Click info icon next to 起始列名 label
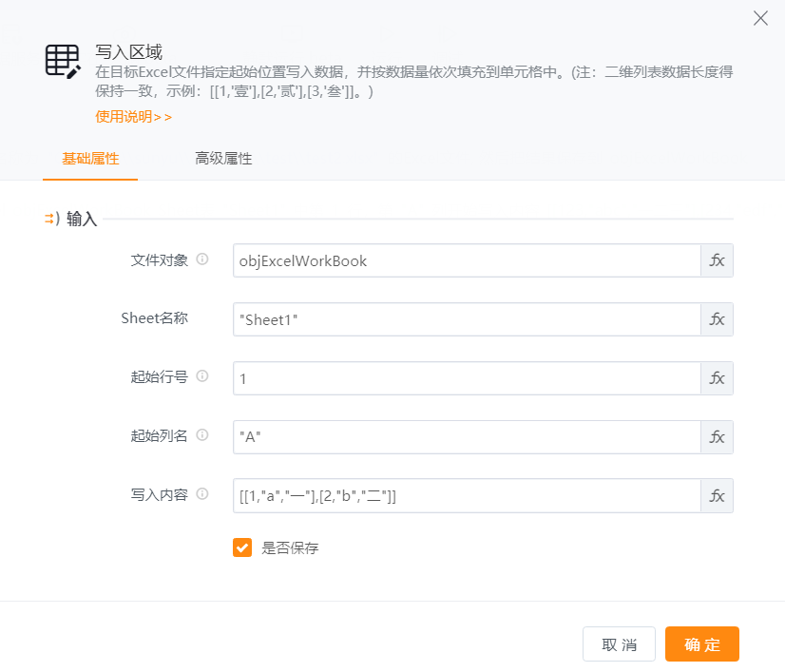Image resolution: width=785 pixels, height=672 pixels. click(x=202, y=435)
